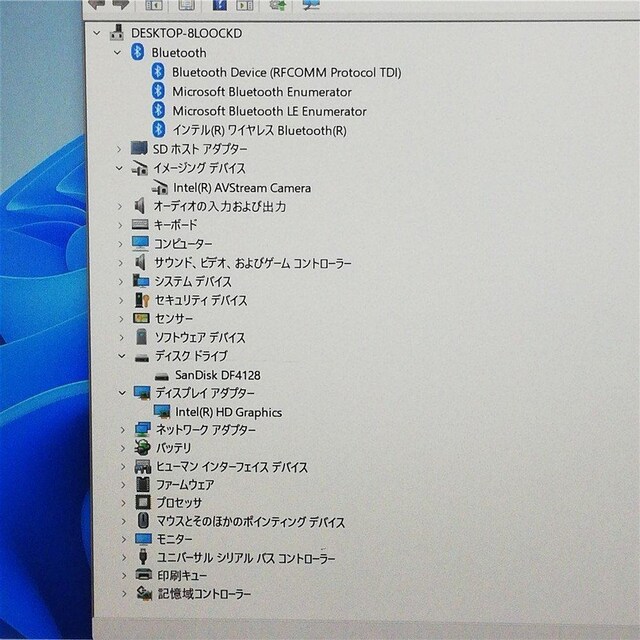640x640 pixels.
Task: Expand the バッテリ category
Action: tap(123, 448)
